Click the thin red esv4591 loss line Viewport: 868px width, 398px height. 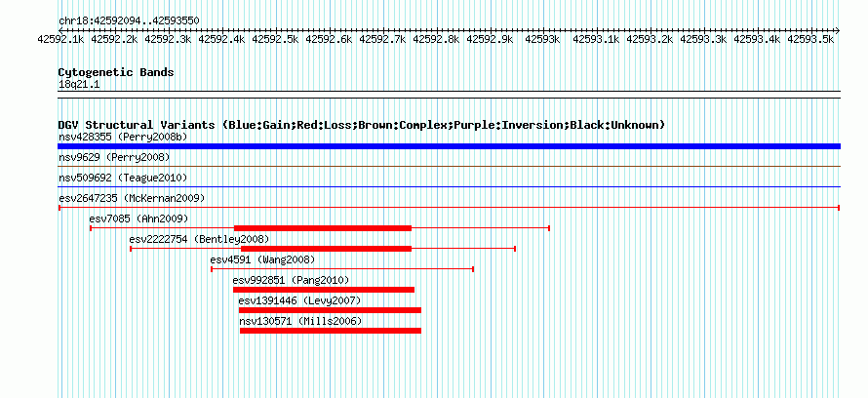pos(342,269)
